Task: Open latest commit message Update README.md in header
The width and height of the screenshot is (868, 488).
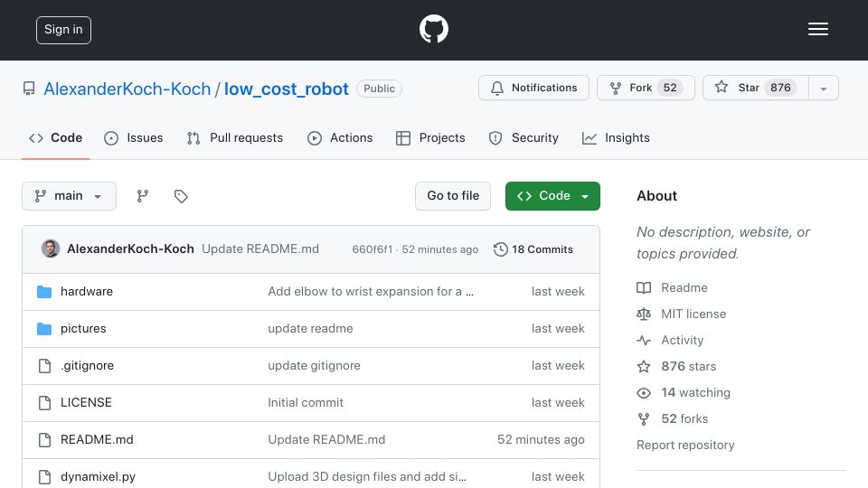Action: [260, 249]
